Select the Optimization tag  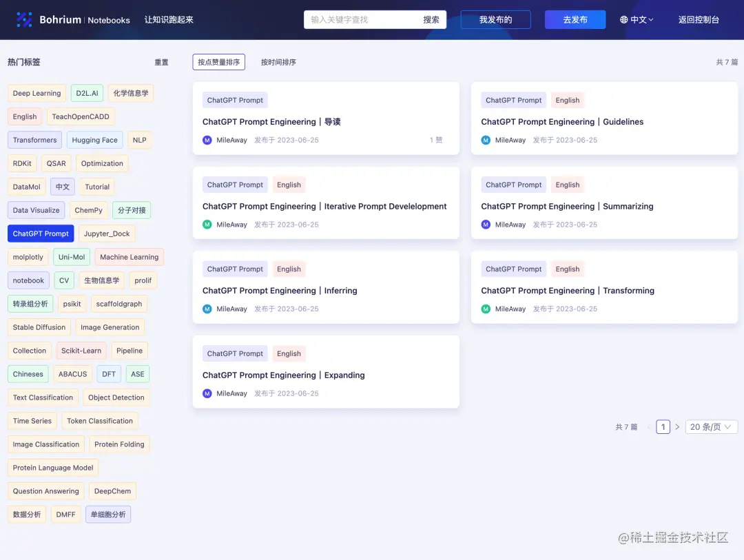102,163
